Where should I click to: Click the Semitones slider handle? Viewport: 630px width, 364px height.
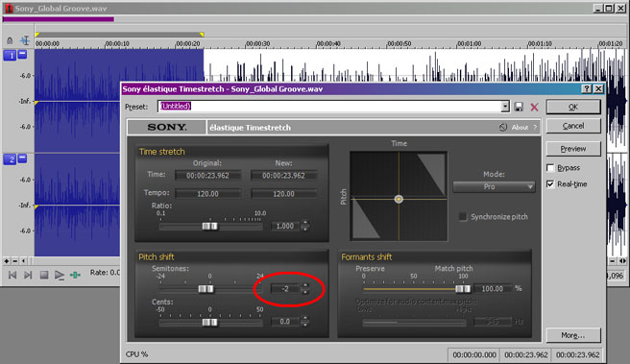206,289
